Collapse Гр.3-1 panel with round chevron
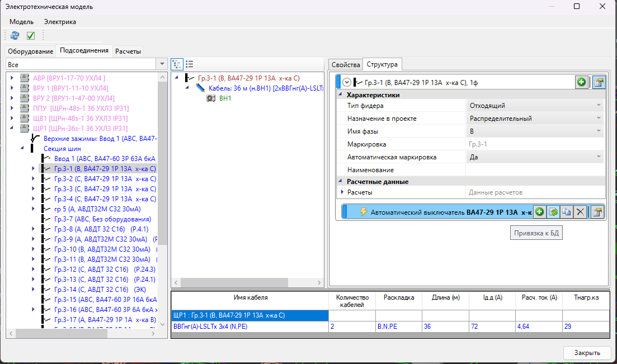This screenshot has width=617, height=364. (x=347, y=83)
